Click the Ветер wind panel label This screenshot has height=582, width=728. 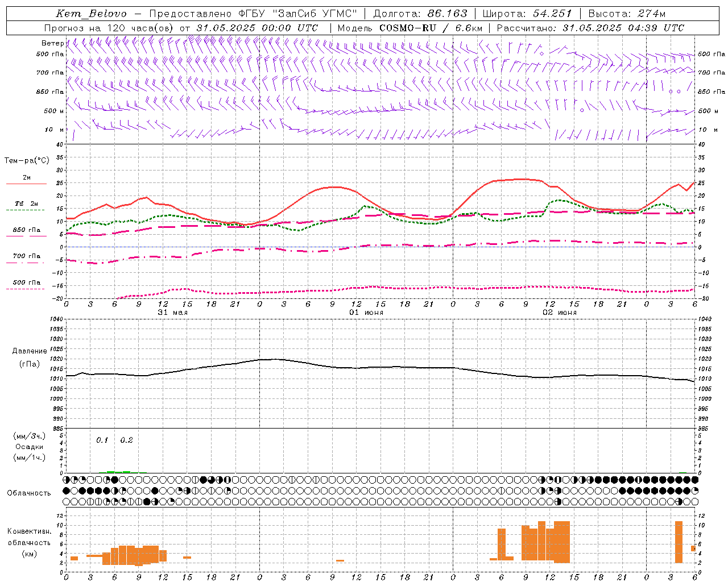coord(52,43)
